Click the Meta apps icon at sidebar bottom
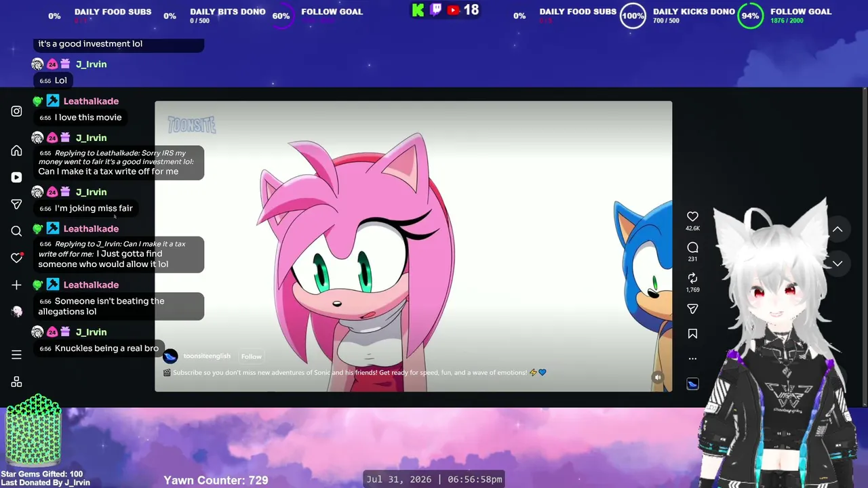 pyautogui.click(x=16, y=382)
